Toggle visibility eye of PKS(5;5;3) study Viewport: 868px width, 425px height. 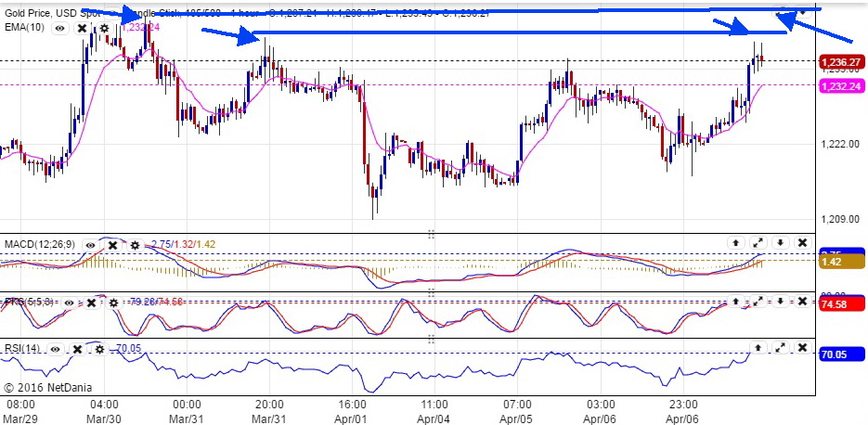click(69, 303)
